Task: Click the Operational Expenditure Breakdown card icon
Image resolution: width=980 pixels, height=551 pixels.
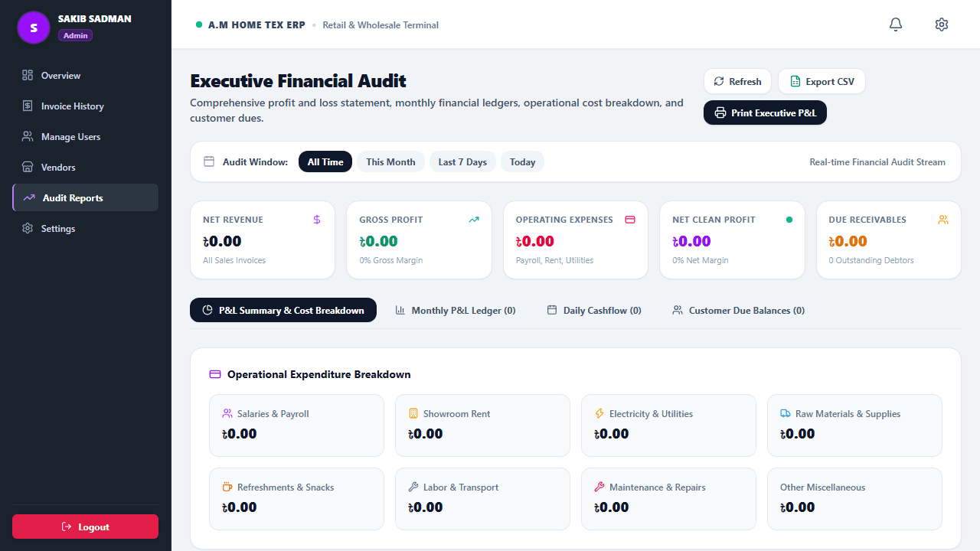Action: point(215,374)
